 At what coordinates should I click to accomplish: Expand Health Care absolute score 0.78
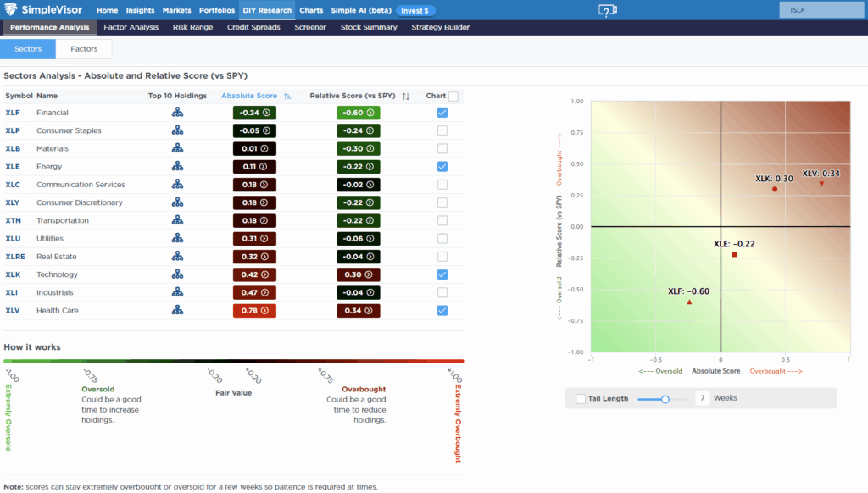(x=254, y=310)
